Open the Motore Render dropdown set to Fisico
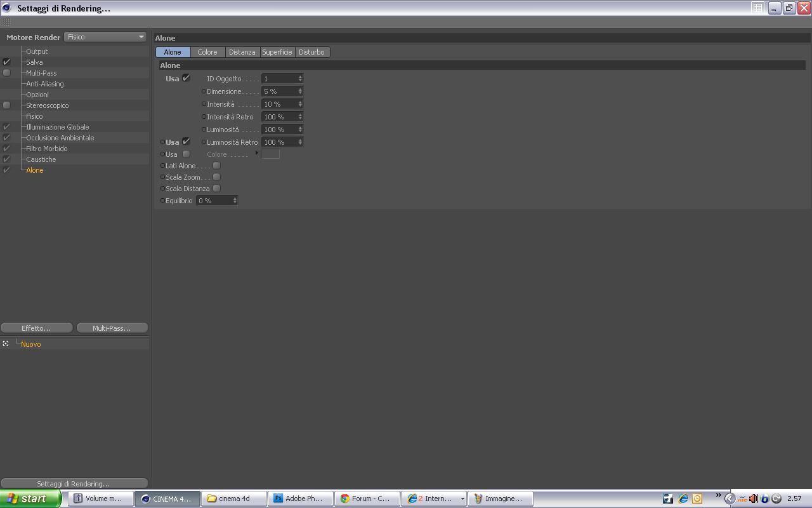Screen dimensions: 812x508 pos(105,37)
